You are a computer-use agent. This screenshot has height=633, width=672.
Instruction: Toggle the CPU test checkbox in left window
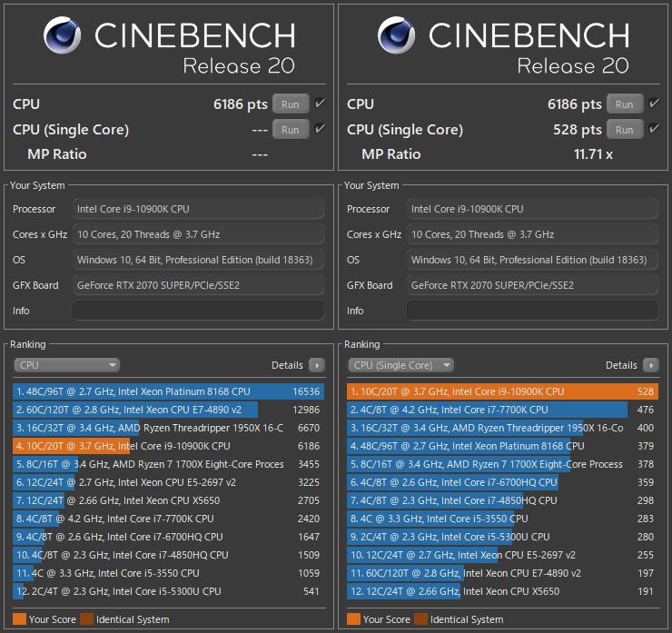320,104
